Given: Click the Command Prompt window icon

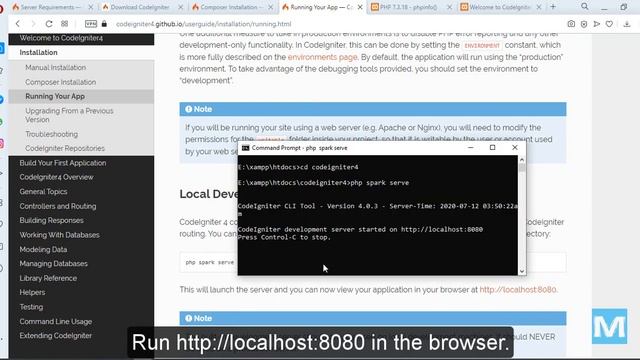Looking at the screenshot, I should pos(245,148).
